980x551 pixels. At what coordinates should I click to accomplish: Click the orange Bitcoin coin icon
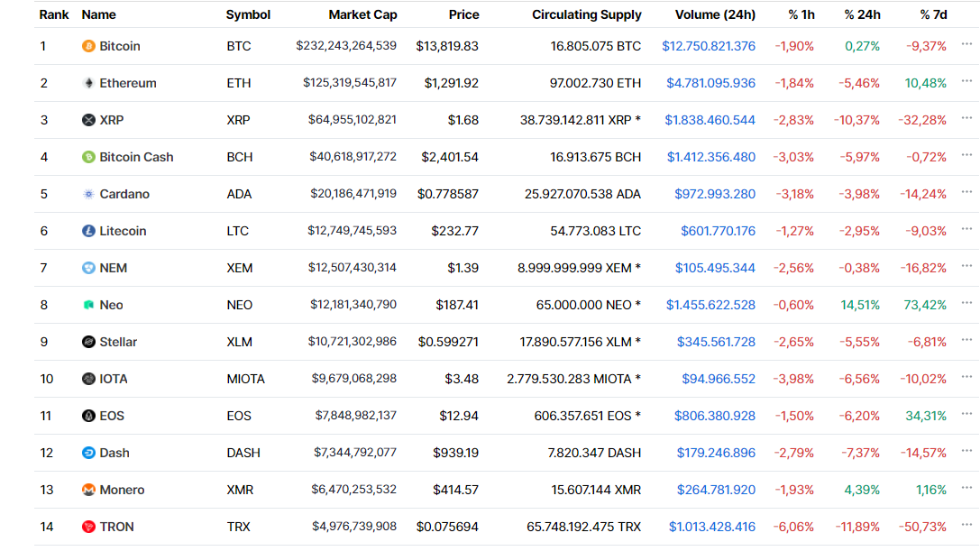(88, 46)
